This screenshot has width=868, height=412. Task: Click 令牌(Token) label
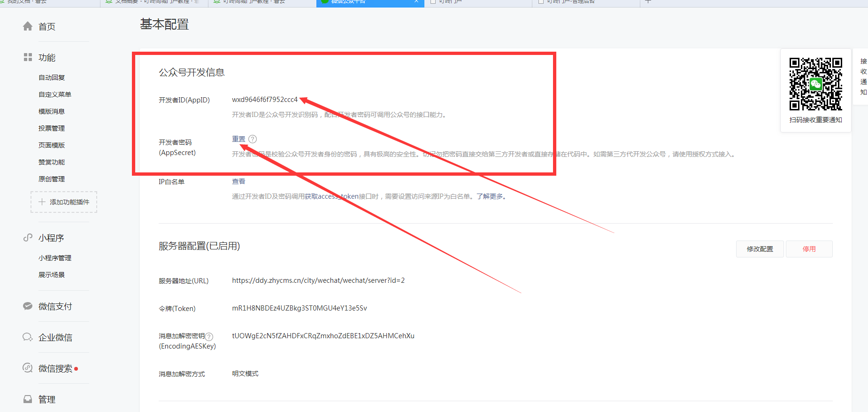[x=177, y=309]
